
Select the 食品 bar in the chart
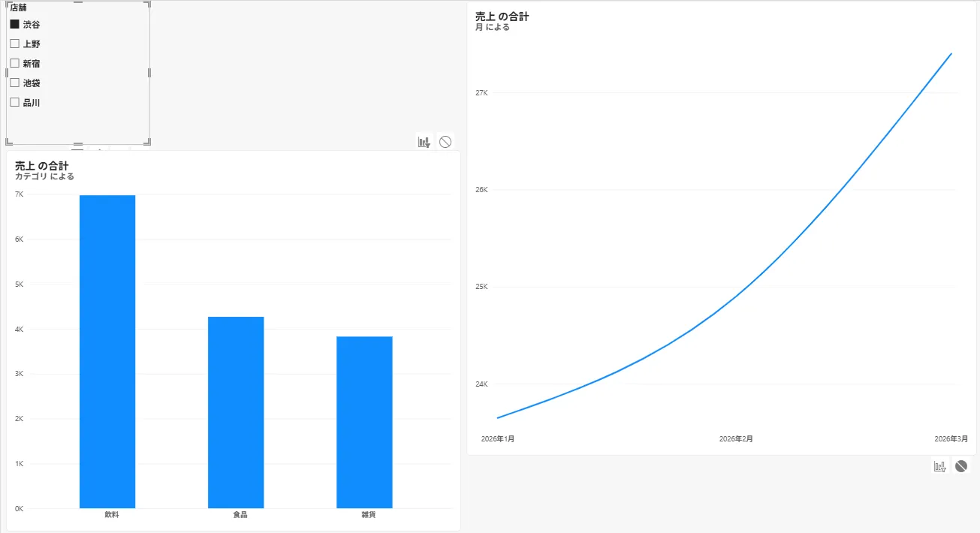point(236,412)
